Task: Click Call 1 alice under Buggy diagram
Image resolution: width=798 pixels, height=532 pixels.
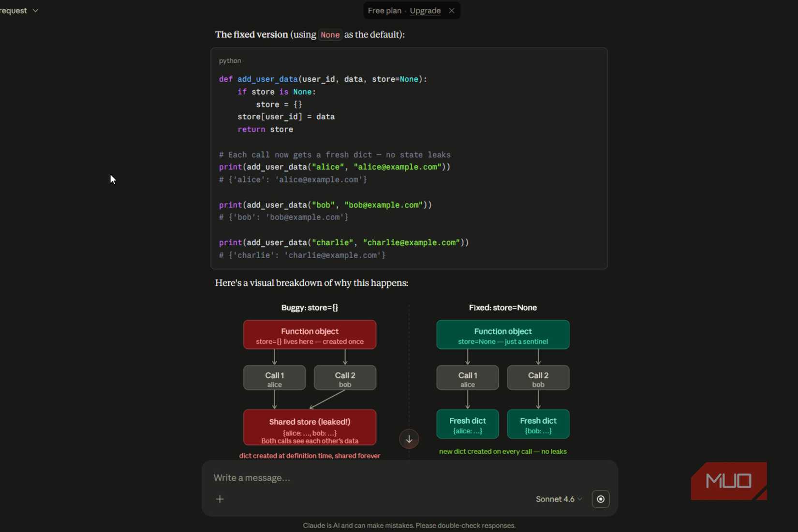Action: [274, 378]
